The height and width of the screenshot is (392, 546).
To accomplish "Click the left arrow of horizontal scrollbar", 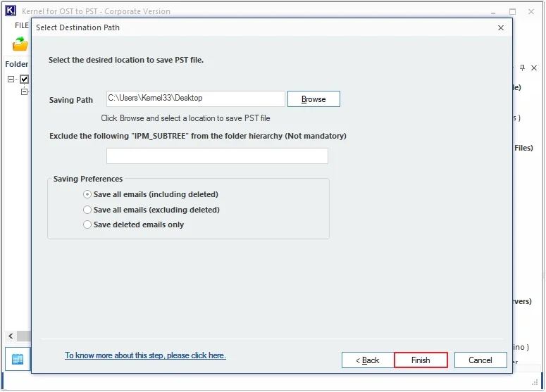I will pos(11,336).
